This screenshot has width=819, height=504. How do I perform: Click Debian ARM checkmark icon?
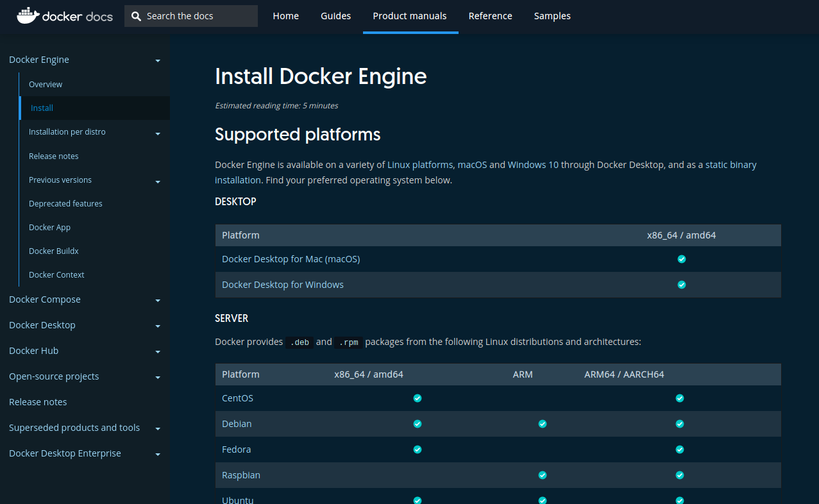(543, 424)
